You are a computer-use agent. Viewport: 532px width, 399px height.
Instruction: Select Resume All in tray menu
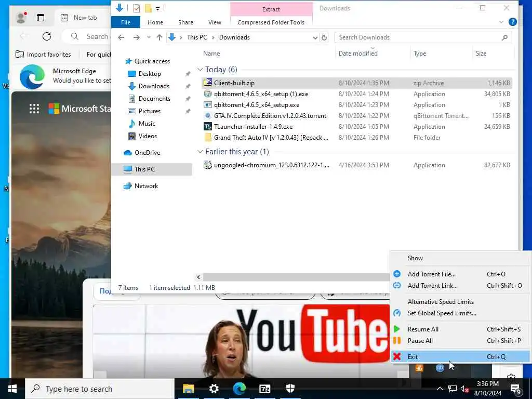pos(460,329)
